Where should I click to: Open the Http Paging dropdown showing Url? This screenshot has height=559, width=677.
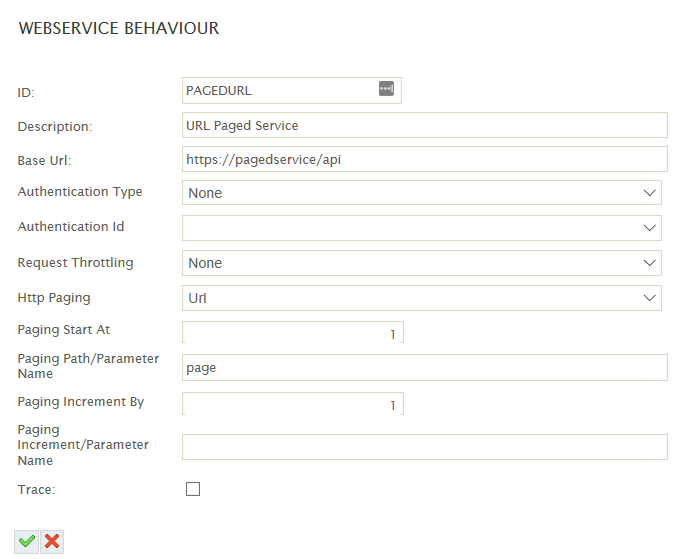422,298
